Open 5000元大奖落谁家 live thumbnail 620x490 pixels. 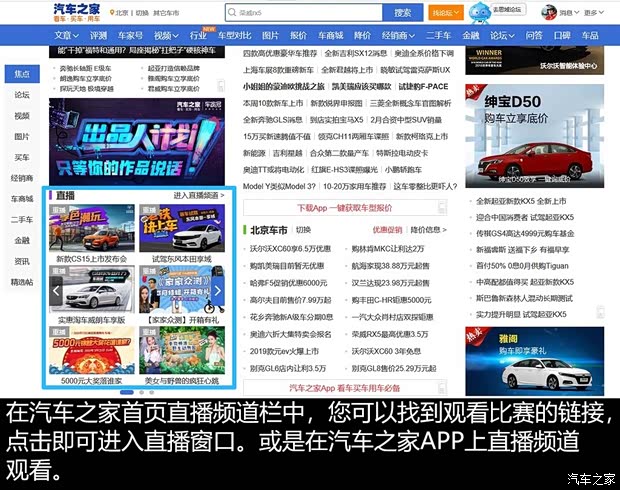[x=92, y=350]
